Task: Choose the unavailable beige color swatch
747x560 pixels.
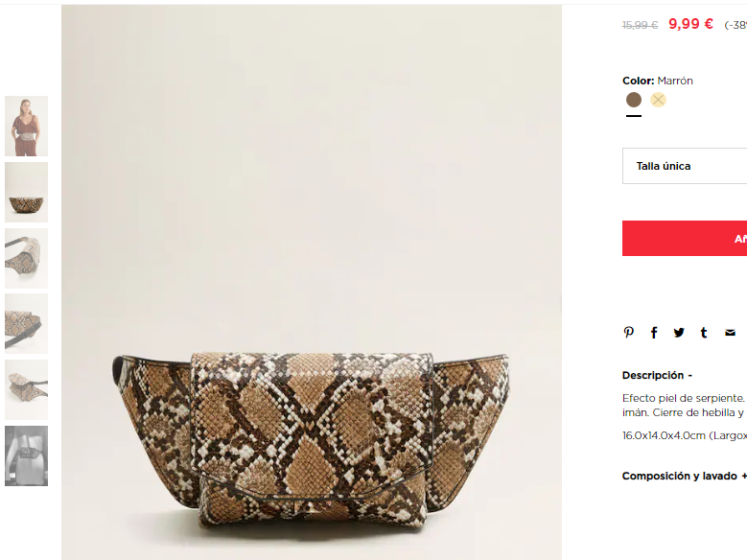Action: tap(658, 100)
